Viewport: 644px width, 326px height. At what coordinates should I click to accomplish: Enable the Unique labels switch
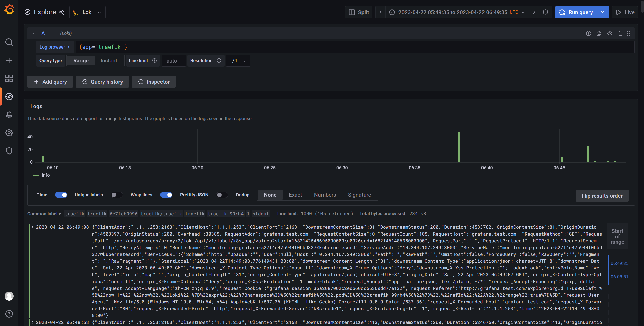tap(116, 195)
